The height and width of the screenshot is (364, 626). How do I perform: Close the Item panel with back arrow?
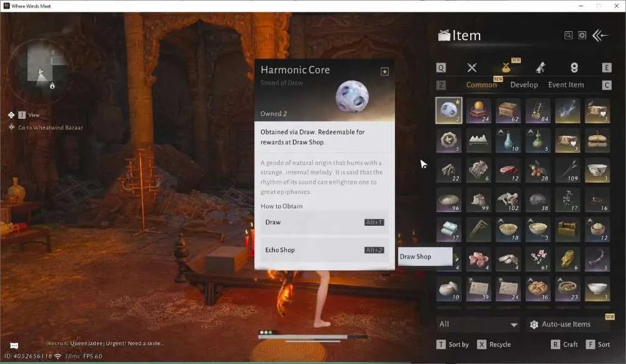click(600, 36)
